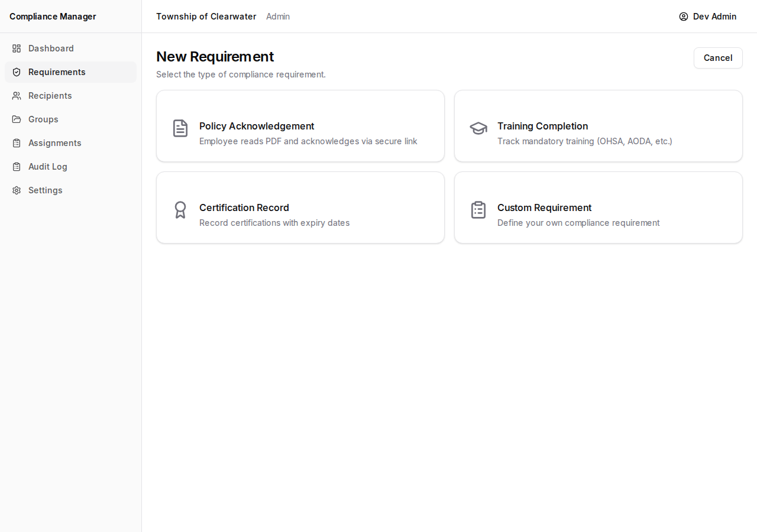This screenshot has width=757, height=532.
Task: Click the Certification Record ribbon icon
Action: (x=180, y=210)
